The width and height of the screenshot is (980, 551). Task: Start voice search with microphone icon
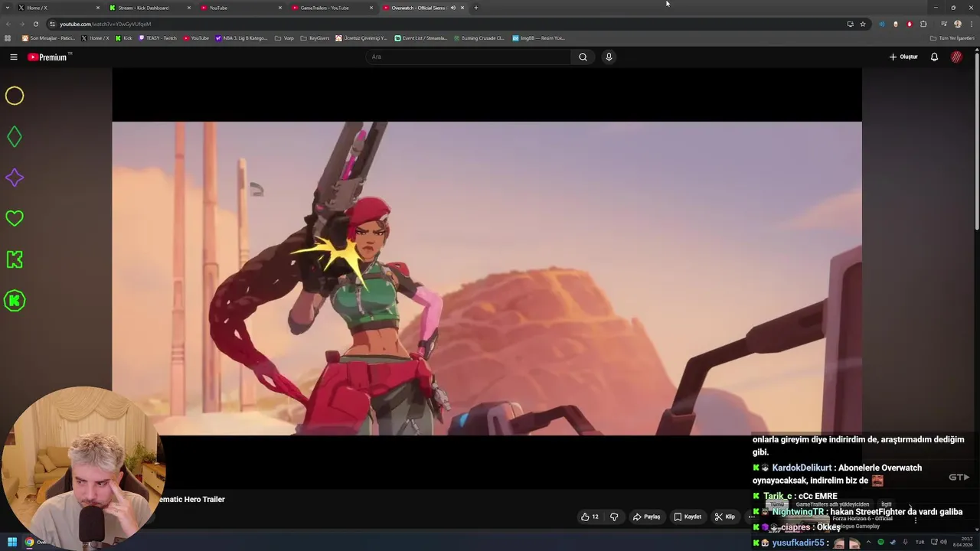609,57
